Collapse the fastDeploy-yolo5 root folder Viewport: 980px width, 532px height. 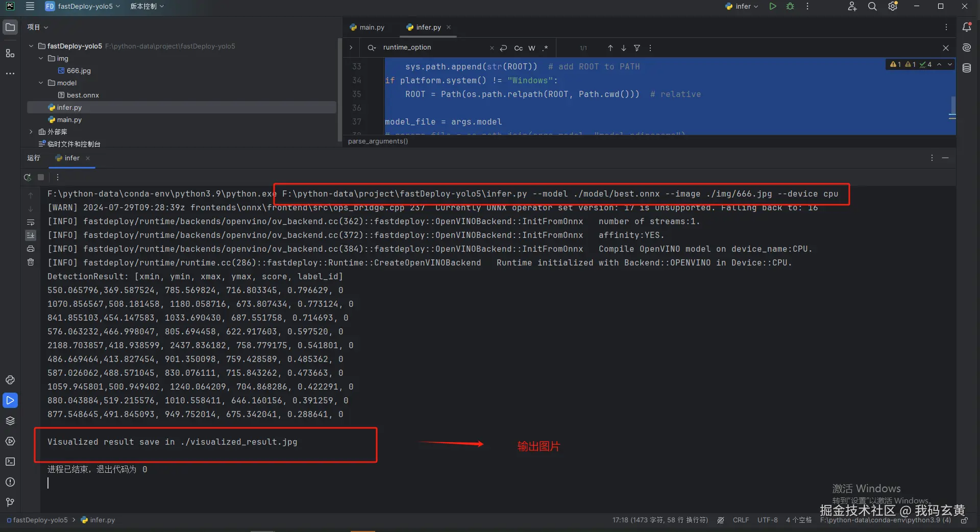pos(31,46)
